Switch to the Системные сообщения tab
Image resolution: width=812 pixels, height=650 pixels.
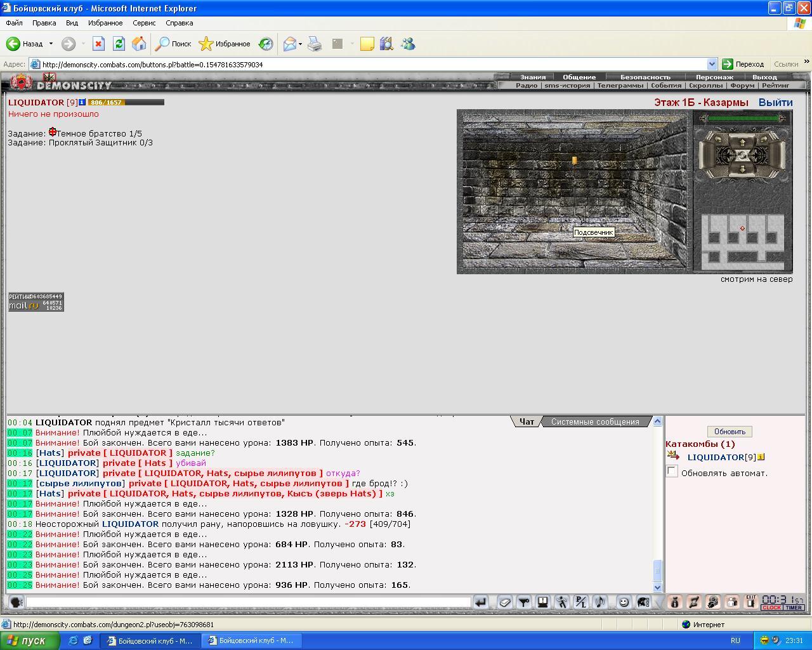(x=595, y=421)
